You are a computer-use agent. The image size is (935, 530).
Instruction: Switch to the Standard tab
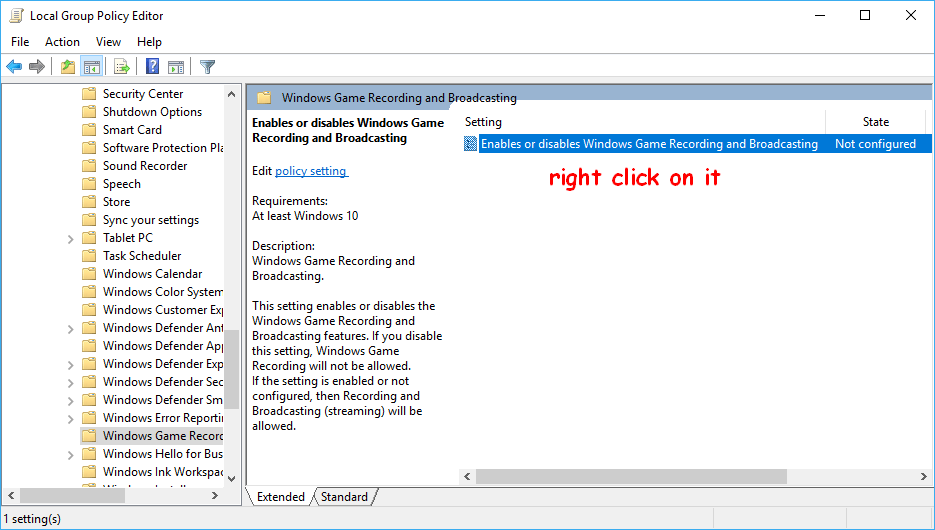344,497
